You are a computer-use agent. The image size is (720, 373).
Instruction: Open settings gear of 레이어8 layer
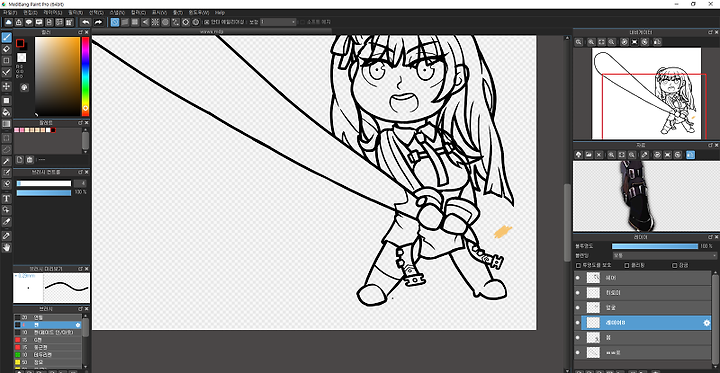(707, 323)
